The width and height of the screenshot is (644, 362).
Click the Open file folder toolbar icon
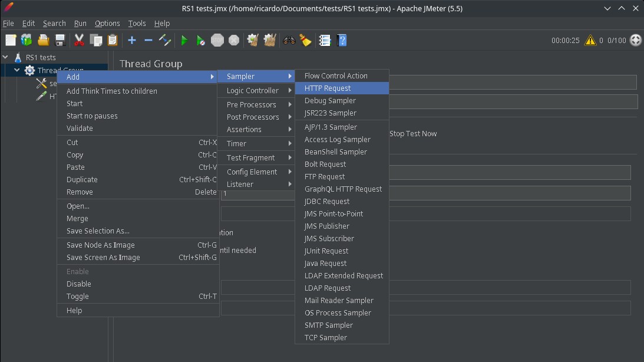coord(44,40)
